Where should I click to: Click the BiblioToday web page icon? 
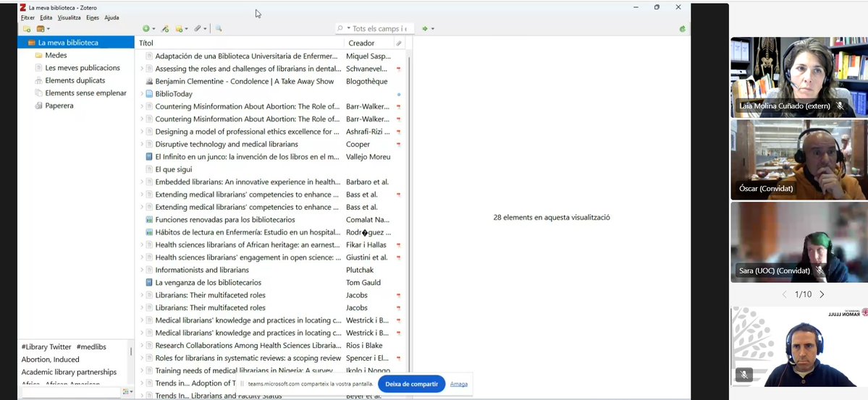(149, 94)
